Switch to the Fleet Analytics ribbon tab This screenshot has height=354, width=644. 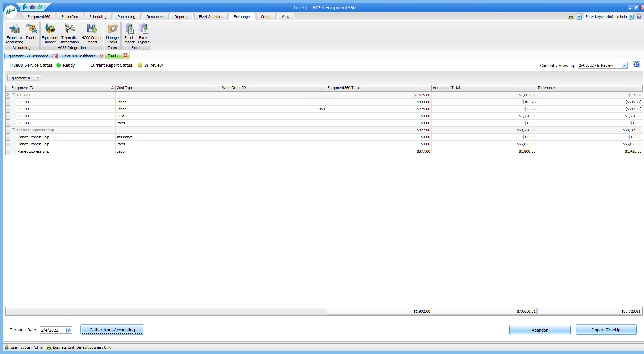(x=210, y=17)
